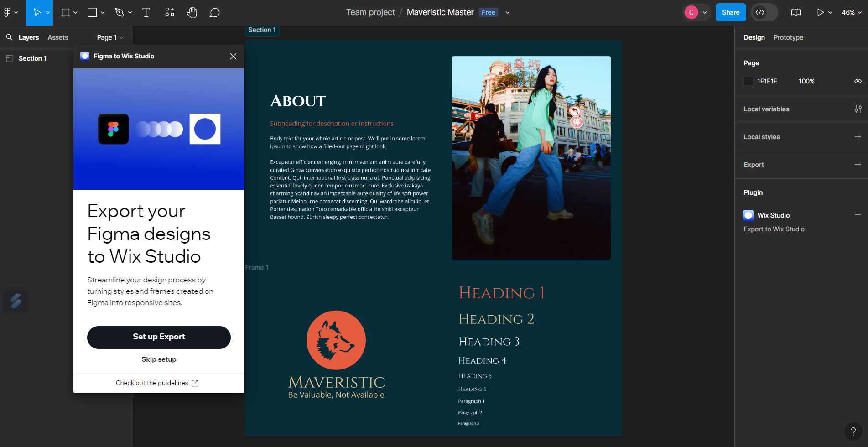Click the Present play icon
Screen dimensions: 868x447
[820, 12]
